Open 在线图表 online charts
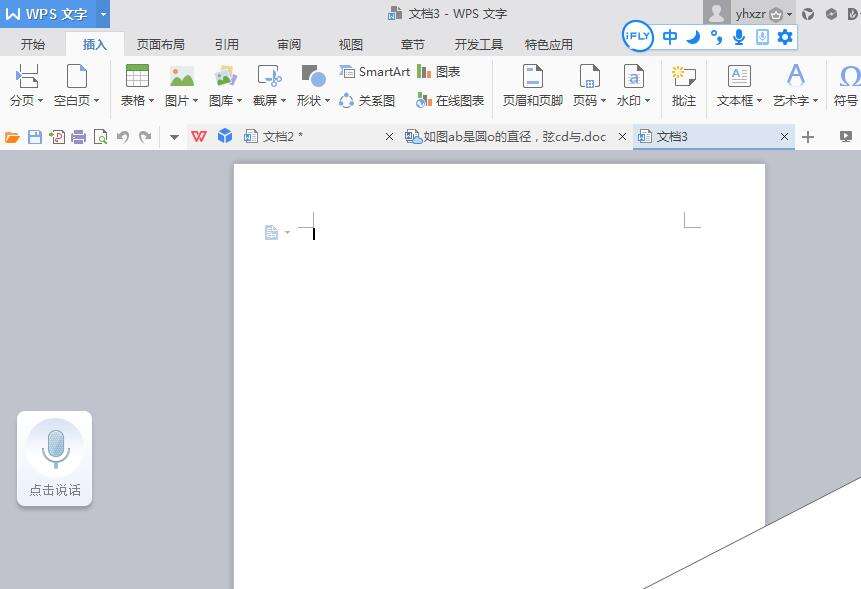The width and height of the screenshot is (861, 589). click(x=450, y=100)
